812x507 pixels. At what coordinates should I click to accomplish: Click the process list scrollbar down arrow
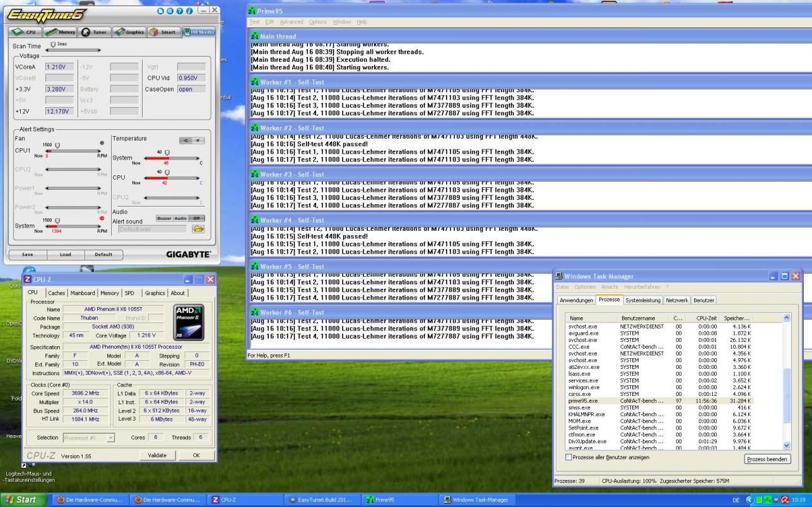click(x=787, y=445)
